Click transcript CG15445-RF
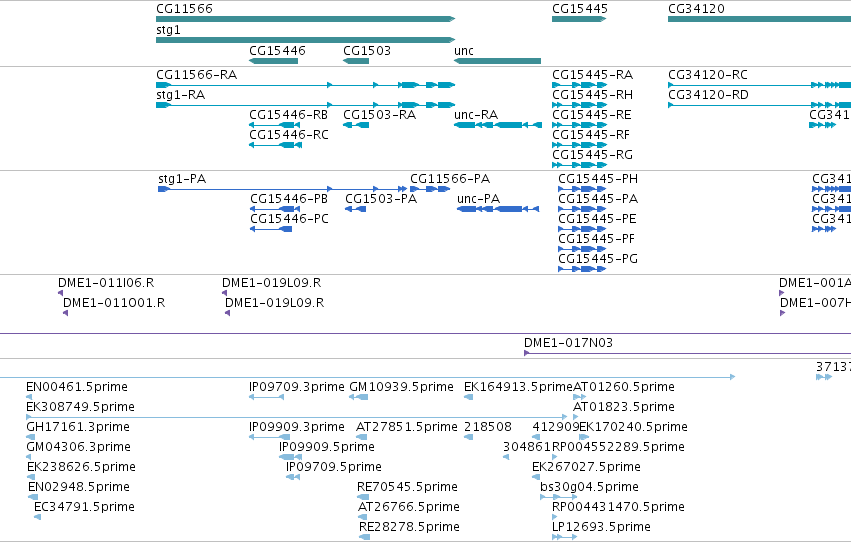851x542 pixels. click(592, 135)
